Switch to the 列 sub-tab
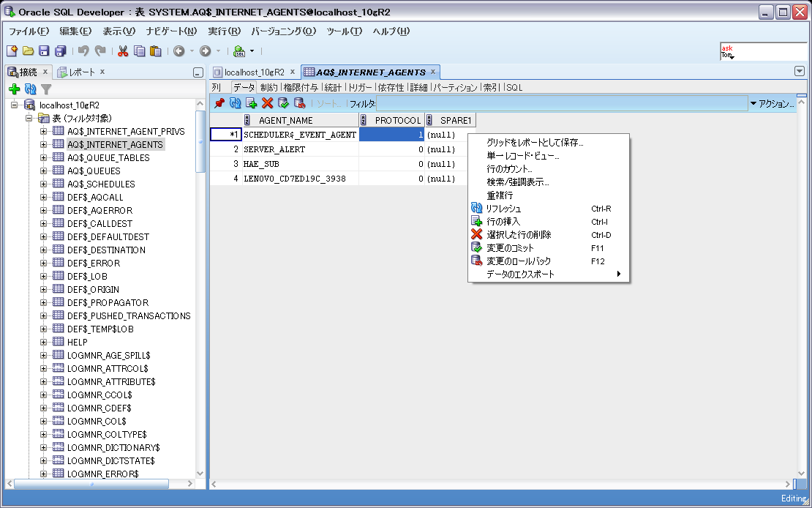 [216, 88]
